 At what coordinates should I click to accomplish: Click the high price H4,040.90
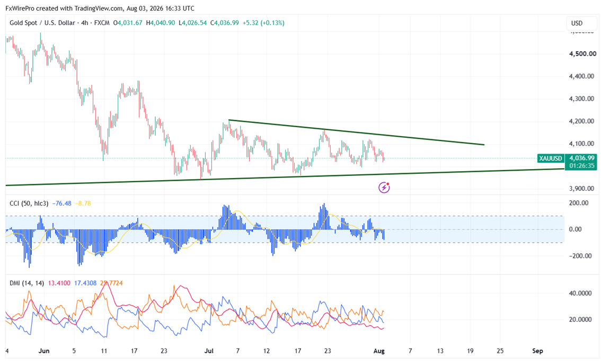tap(161, 23)
